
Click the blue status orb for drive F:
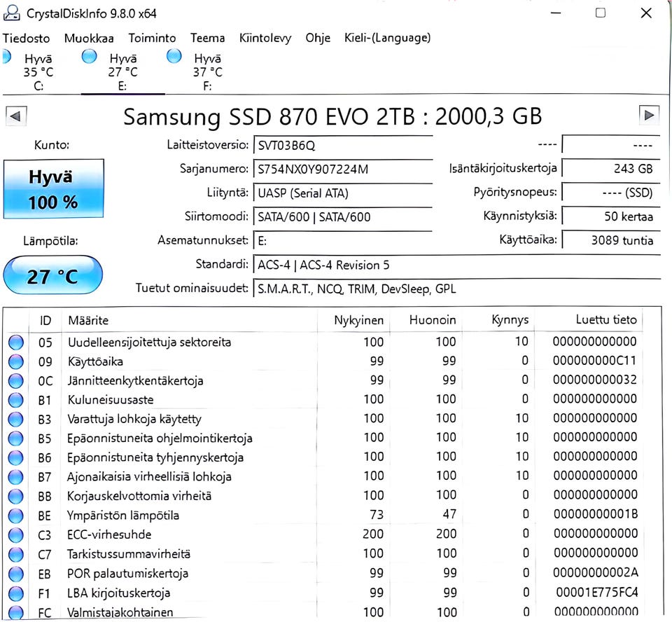pos(174,56)
